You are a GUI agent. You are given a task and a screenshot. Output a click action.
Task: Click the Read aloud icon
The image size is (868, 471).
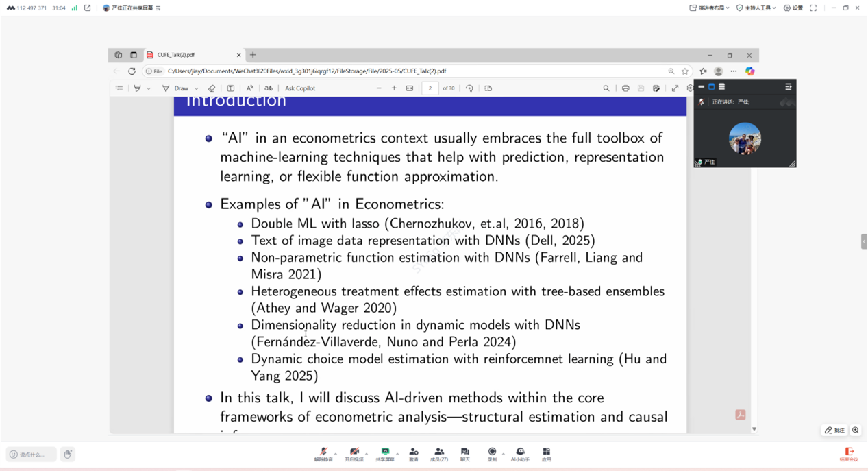point(250,88)
